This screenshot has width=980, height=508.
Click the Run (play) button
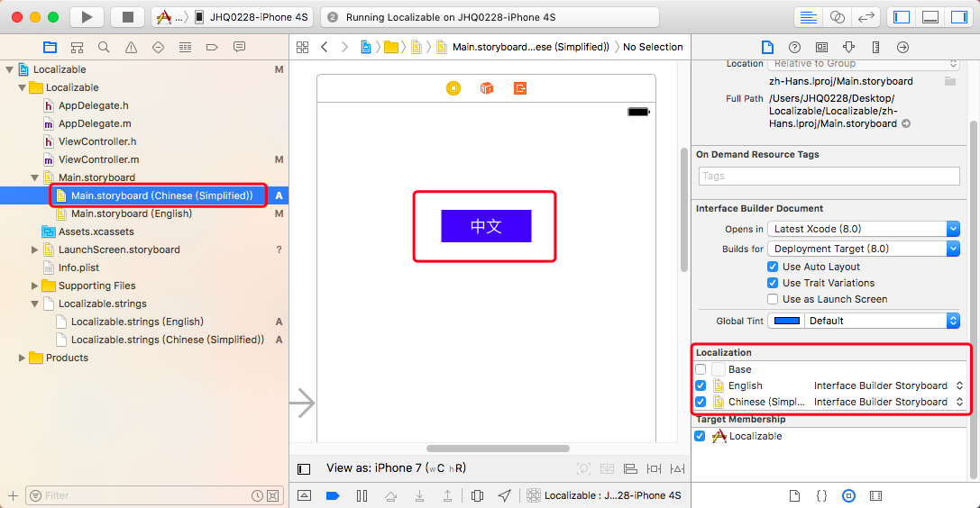[87, 17]
